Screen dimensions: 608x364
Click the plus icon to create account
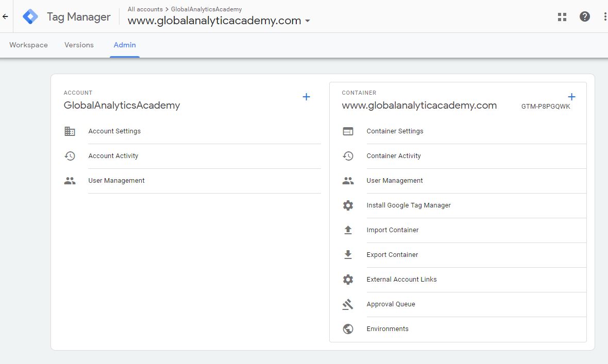pos(306,97)
